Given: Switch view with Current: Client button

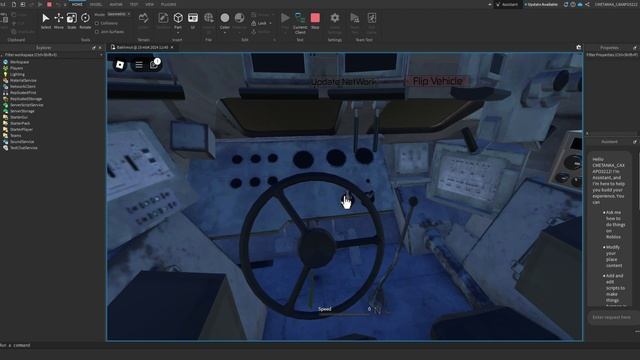Looking at the screenshot, I should pyautogui.click(x=300, y=23).
